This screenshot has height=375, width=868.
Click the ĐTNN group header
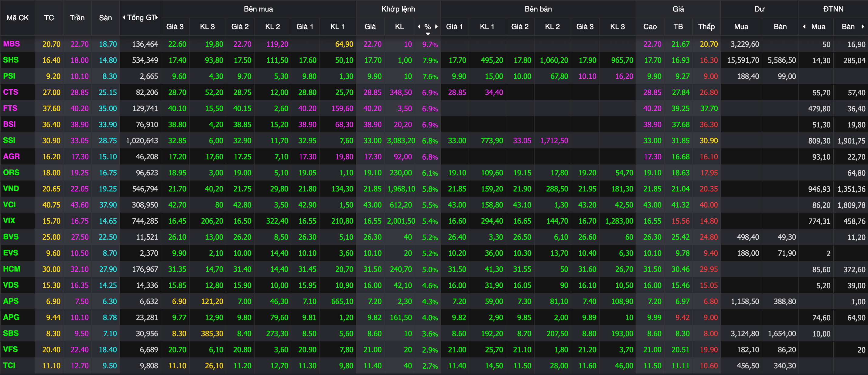[833, 9]
